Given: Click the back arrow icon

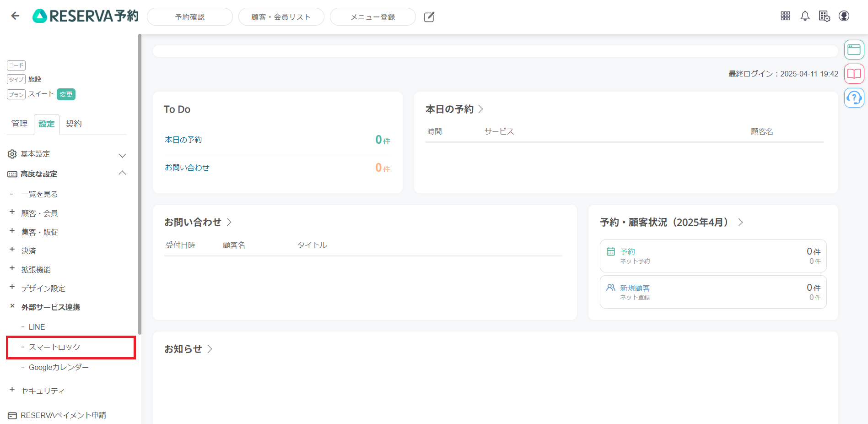Looking at the screenshot, I should [15, 16].
